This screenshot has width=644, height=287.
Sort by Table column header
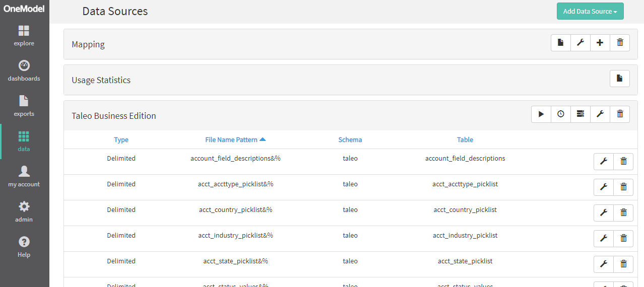click(465, 140)
